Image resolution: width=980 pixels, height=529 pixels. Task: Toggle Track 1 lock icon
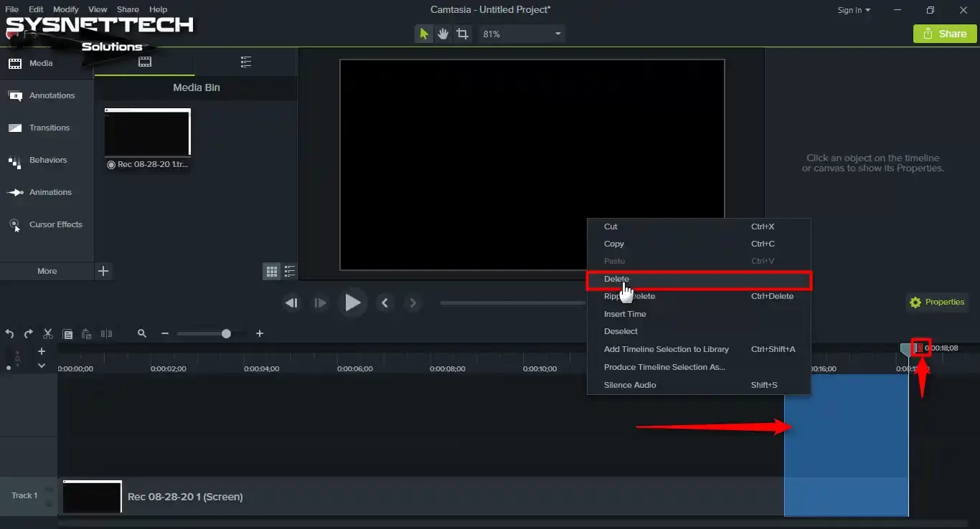[x=49, y=504]
